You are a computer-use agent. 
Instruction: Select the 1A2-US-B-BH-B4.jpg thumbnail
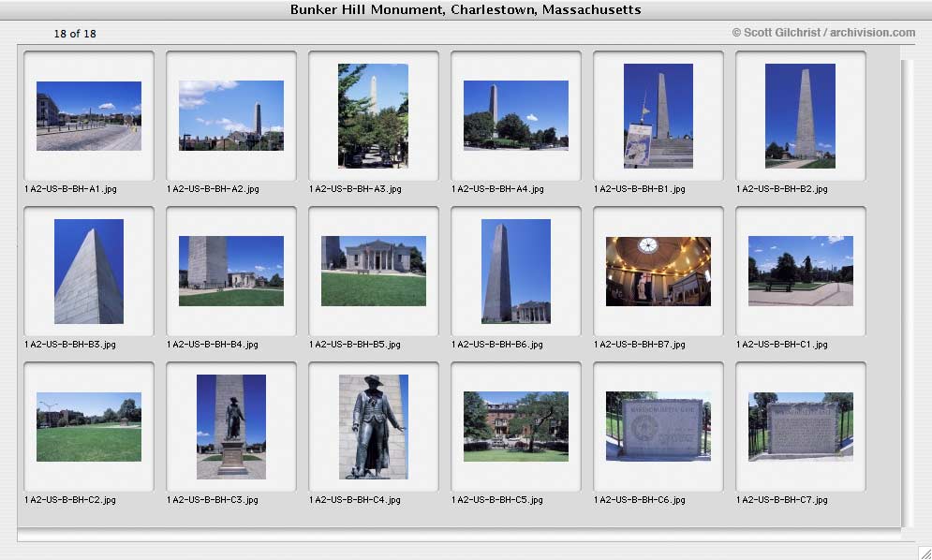click(x=231, y=271)
